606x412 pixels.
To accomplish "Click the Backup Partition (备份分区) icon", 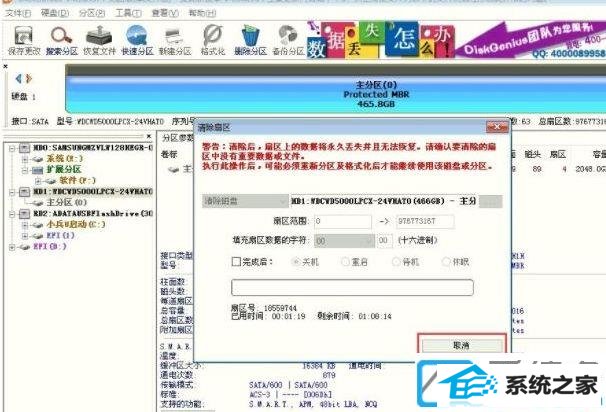I will [288, 40].
